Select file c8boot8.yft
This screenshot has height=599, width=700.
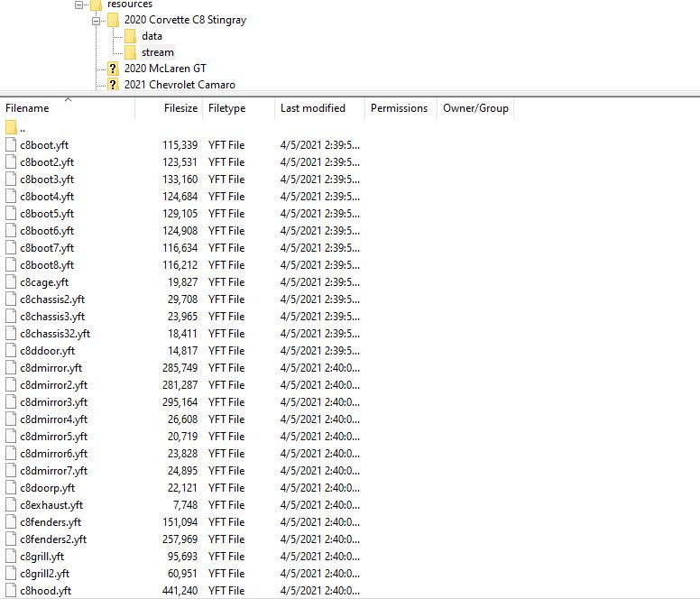point(47,265)
